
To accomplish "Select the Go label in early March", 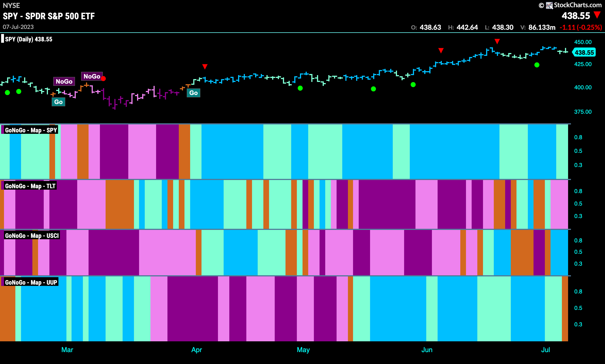I will tap(58, 102).
